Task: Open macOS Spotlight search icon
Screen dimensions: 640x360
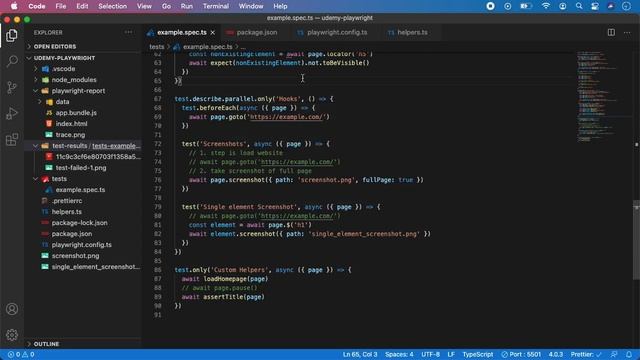Action: 579,6
